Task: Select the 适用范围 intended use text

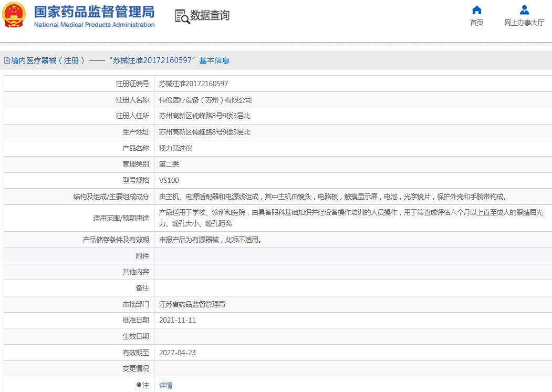Action: coord(351,218)
